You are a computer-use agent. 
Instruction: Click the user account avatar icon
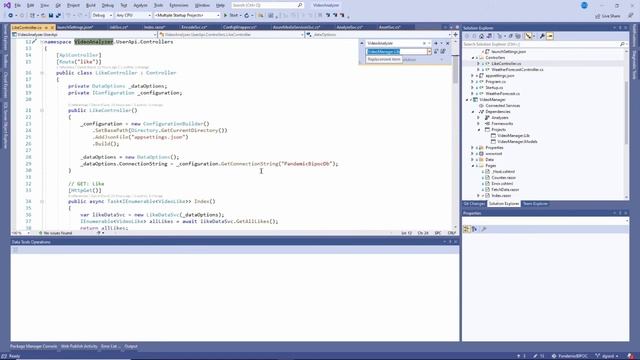pos(584,5)
